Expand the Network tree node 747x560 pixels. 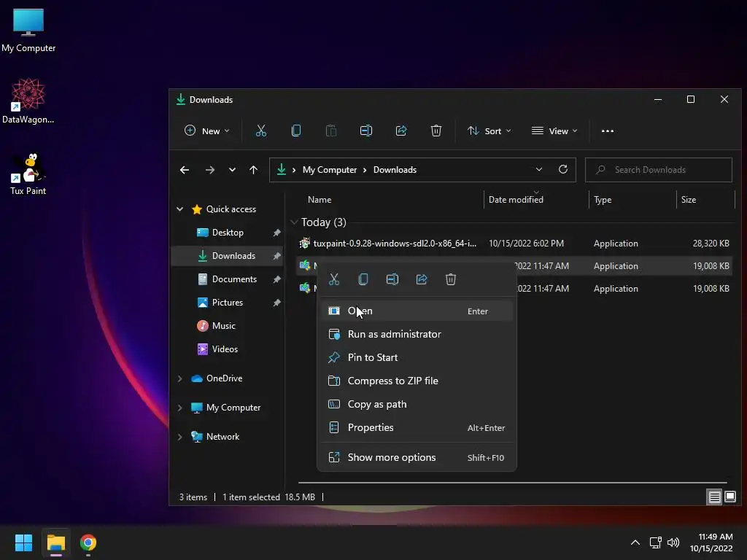pyautogui.click(x=179, y=437)
